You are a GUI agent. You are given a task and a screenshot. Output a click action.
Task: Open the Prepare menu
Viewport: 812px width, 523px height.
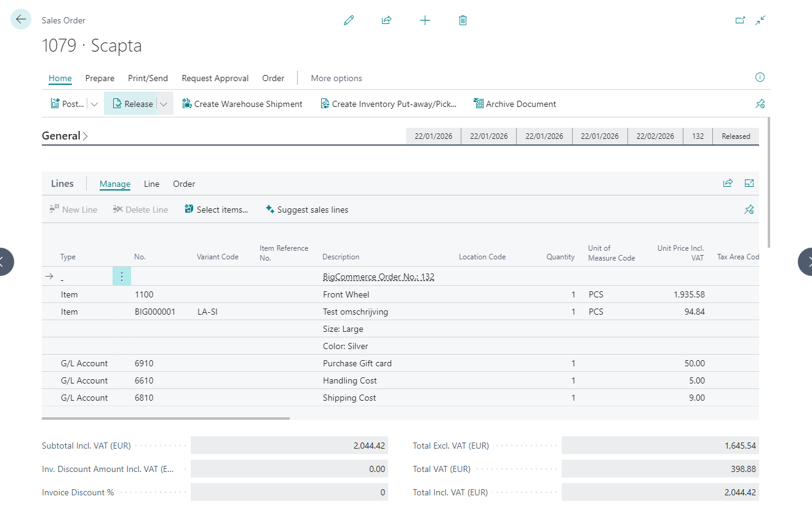pos(100,78)
